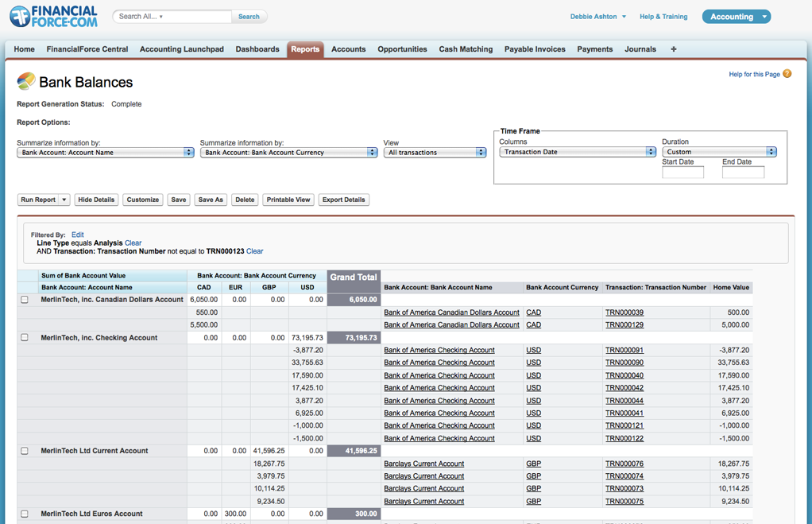This screenshot has width=812, height=524.
Task: Save the report
Action: (179, 200)
